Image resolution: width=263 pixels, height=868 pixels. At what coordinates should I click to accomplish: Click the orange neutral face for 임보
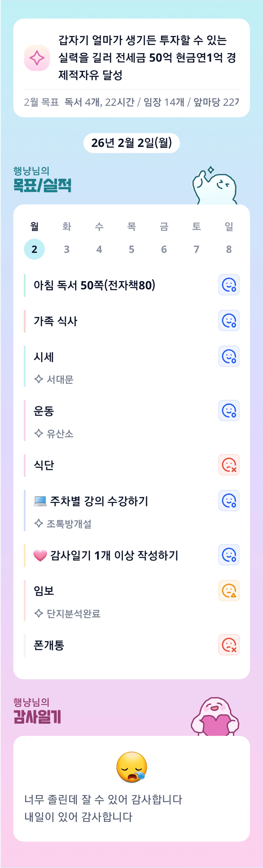pos(229,590)
